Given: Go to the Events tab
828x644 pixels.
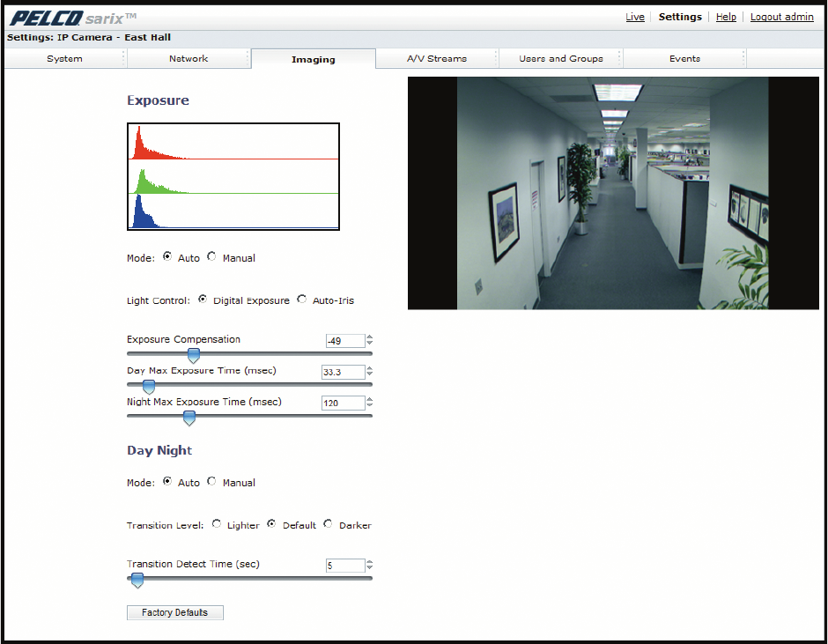Looking at the screenshot, I should click(x=684, y=59).
